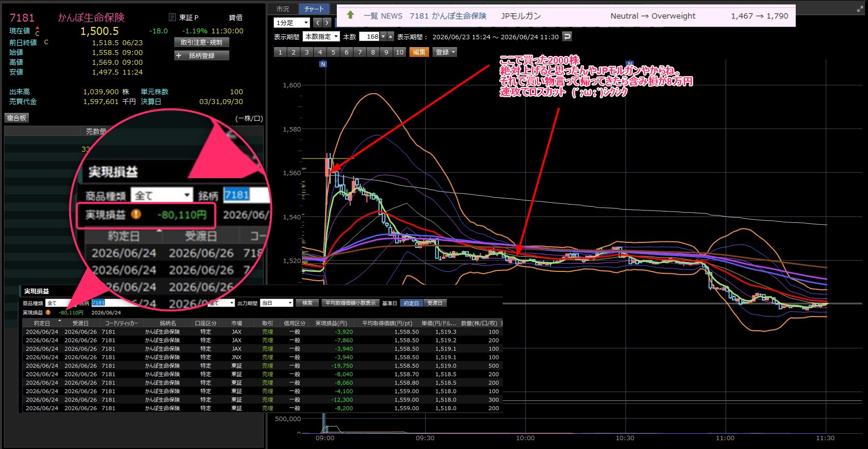
Task: Set 基準日 to 約定日
Action: tap(411, 303)
